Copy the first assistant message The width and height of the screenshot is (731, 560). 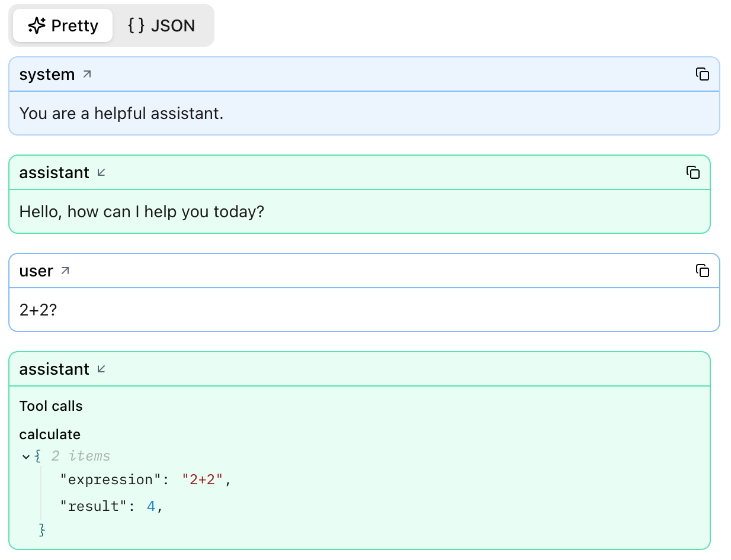pyautogui.click(x=693, y=172)
